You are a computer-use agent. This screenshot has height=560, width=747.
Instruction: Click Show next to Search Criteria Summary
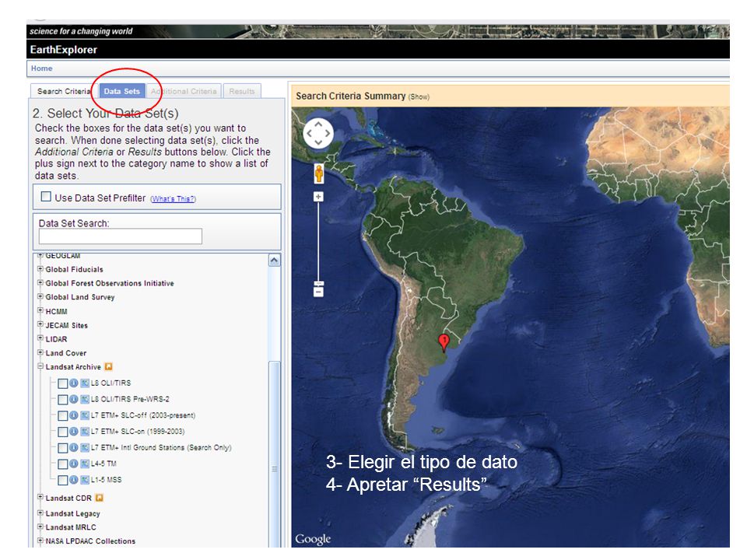(419, 96)
